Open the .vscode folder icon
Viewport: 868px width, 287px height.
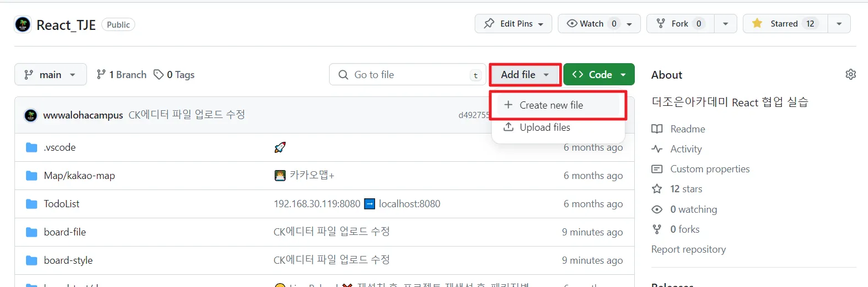32,147
